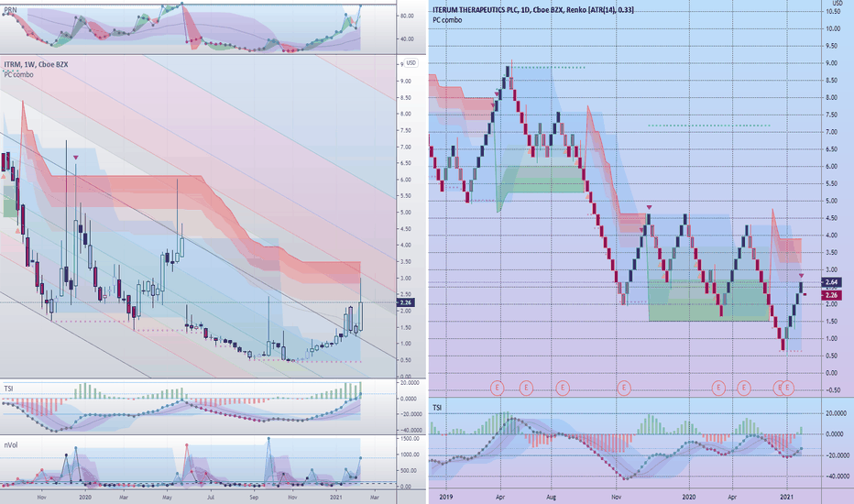Click the down-triangle marker above latest Renko brick
Viewport: 854px width, 504px height.
point(801,276)
